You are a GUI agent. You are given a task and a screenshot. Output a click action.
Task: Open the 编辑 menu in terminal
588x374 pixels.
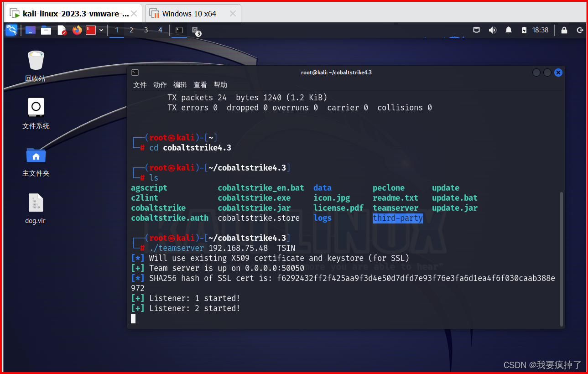(180, 85)
